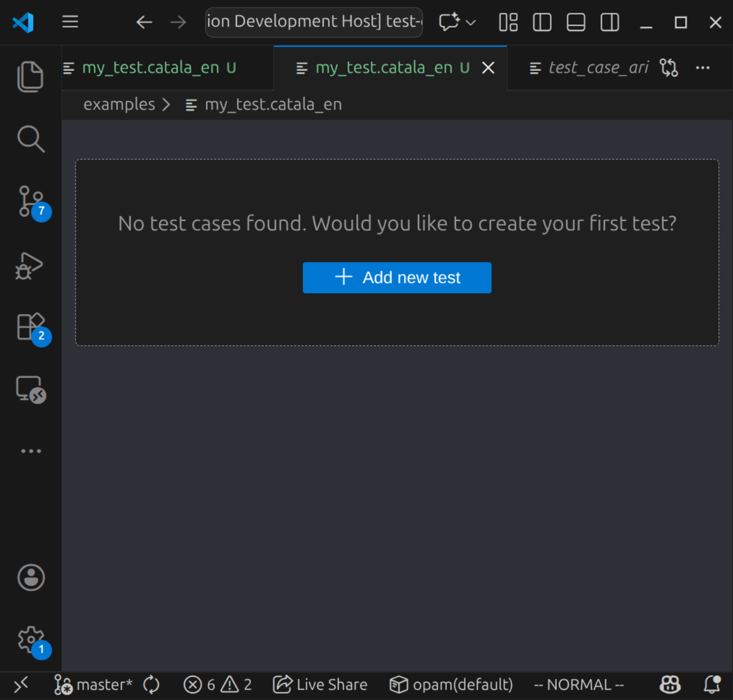Open the hamburger application menu
This screenshot has width=733, height=700.
tap(70, 22)
